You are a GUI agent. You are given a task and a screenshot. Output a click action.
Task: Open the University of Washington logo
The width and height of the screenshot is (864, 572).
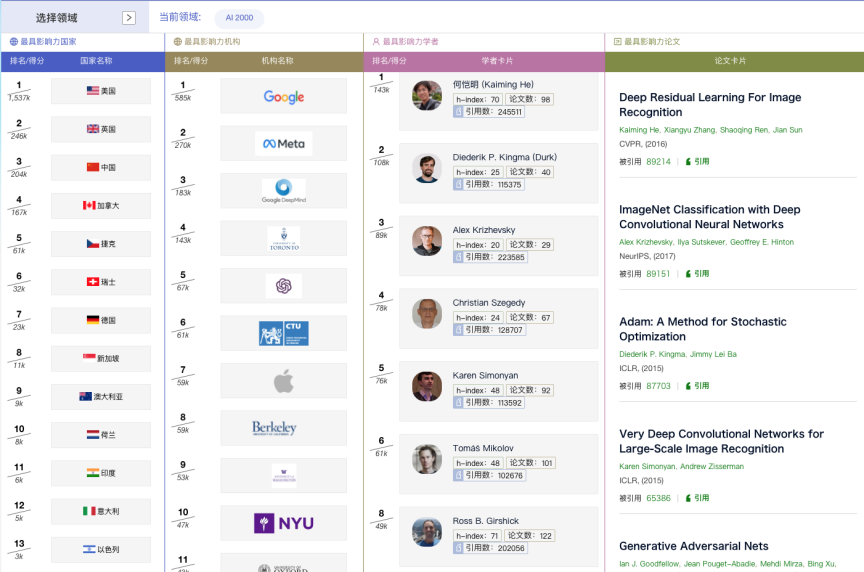284,476
